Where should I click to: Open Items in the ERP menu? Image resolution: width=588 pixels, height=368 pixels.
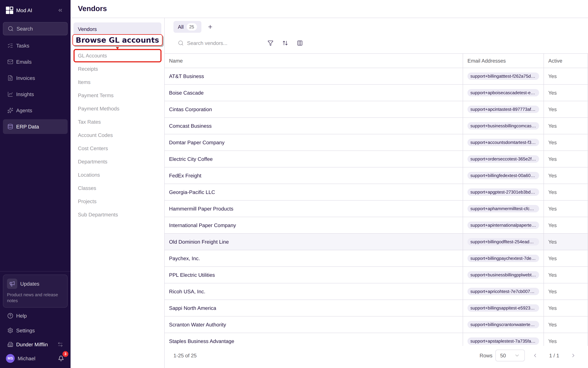[x=117, y=82]
